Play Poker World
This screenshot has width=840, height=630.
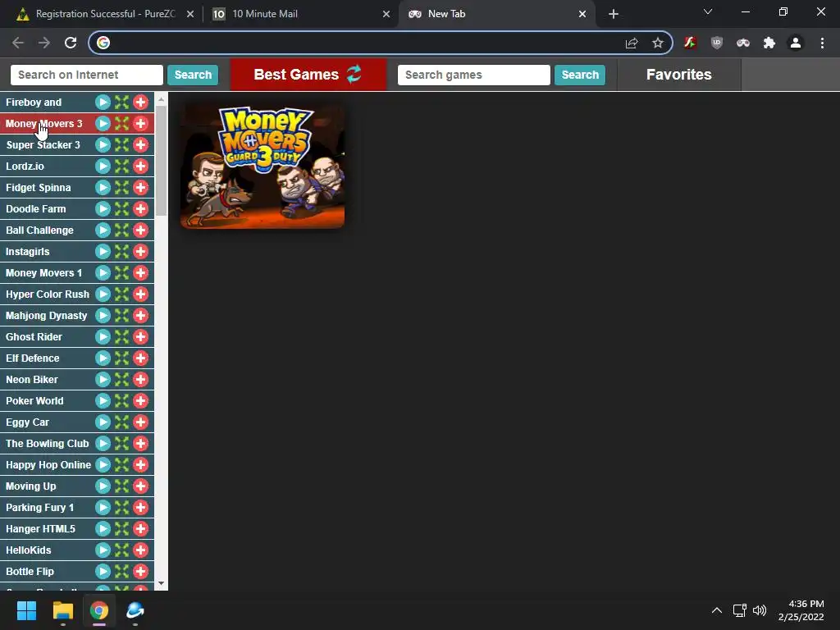(103, 400)
